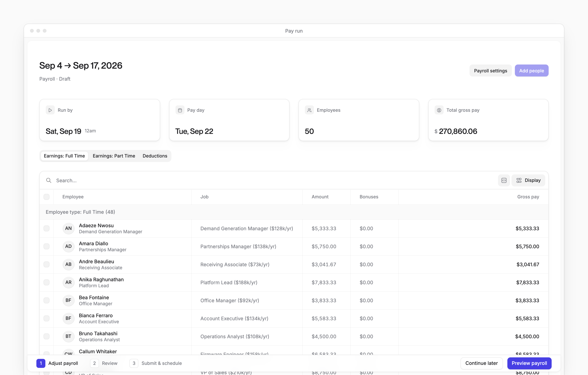Viewport: 588px width, 375px height.
Task: Click Bruno Takahashi's BT avatar
Action: coord(68,336)
